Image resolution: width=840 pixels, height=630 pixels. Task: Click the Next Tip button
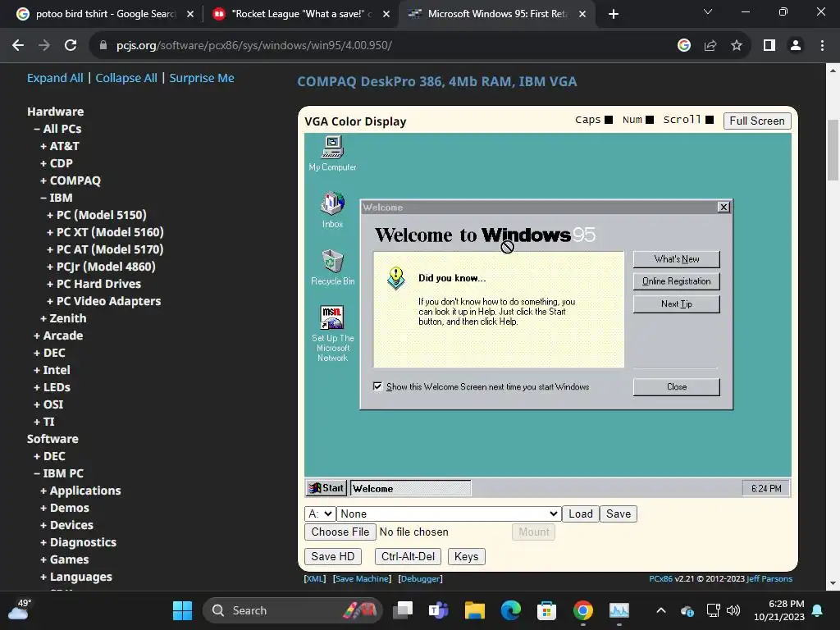pos(676,304)
